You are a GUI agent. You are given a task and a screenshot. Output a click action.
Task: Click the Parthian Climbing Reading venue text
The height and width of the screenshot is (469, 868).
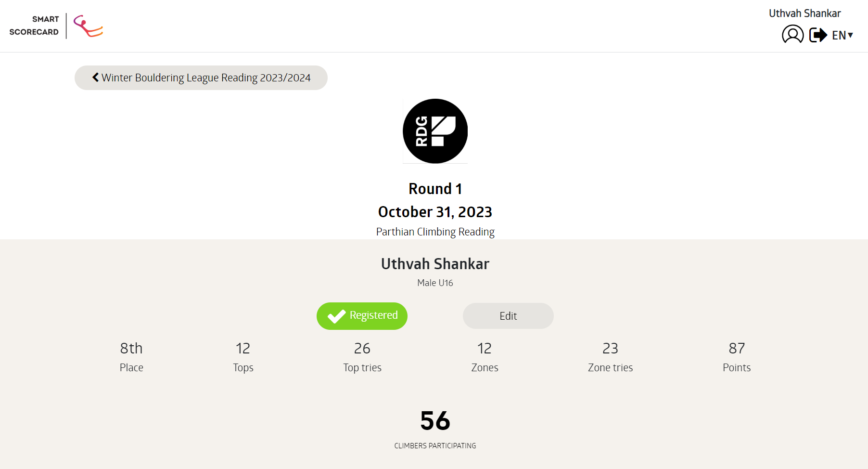pos(435,232)
